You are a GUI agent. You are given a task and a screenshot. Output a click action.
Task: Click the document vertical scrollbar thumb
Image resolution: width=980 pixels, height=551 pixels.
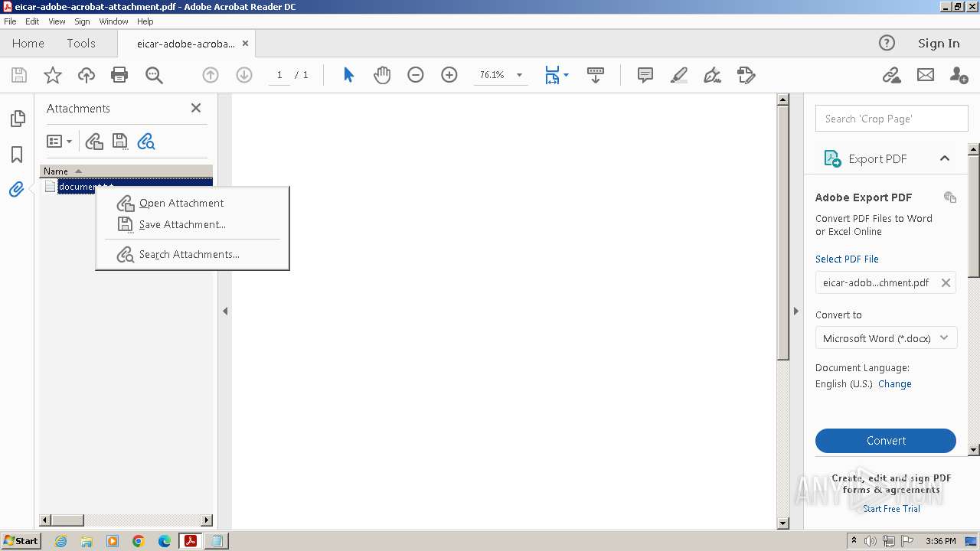[x=782, y=233]
